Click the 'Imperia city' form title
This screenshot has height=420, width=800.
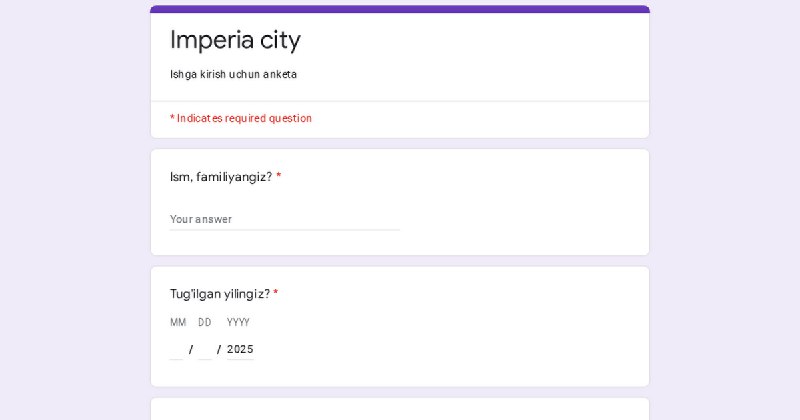[x=235, y=40]
